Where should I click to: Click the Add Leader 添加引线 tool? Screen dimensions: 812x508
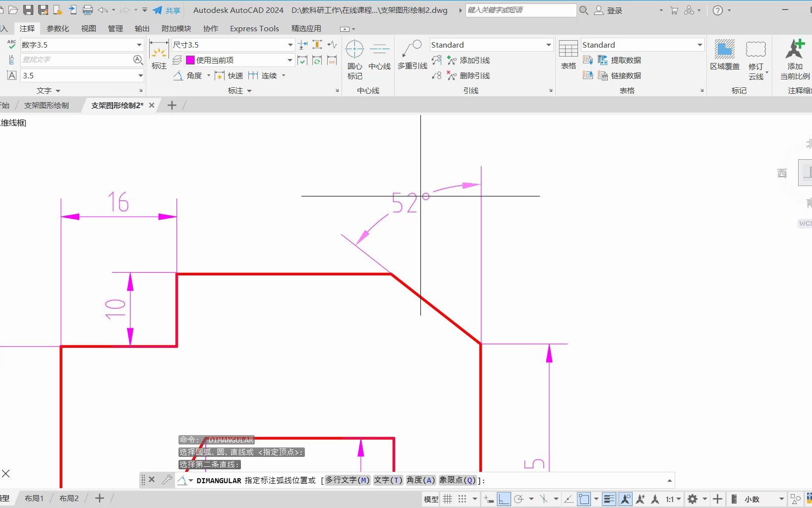[x=468, y=60]
